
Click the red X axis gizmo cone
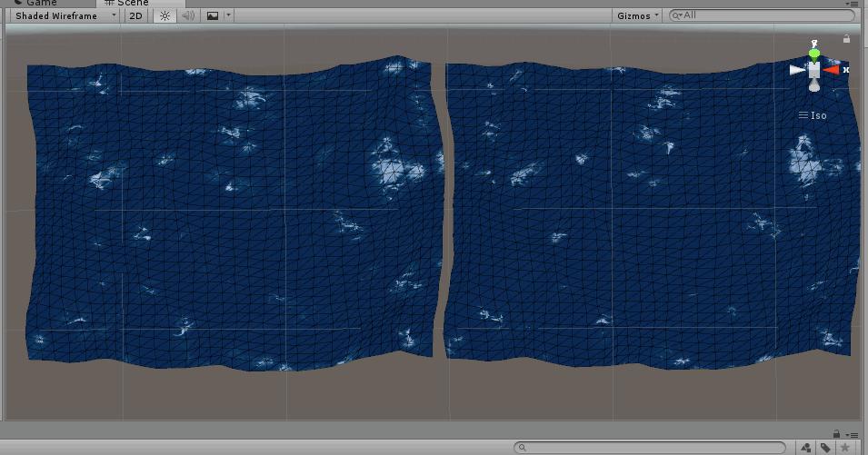click(x=832, y=69)
